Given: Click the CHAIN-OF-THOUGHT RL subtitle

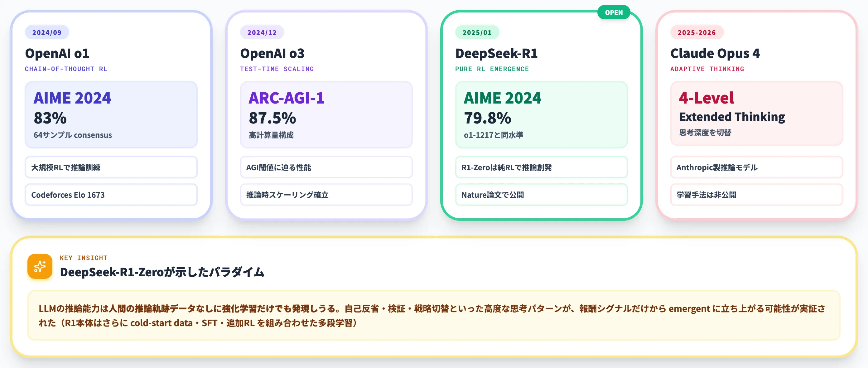Looking at the screenshot, I should pos(66,69).
